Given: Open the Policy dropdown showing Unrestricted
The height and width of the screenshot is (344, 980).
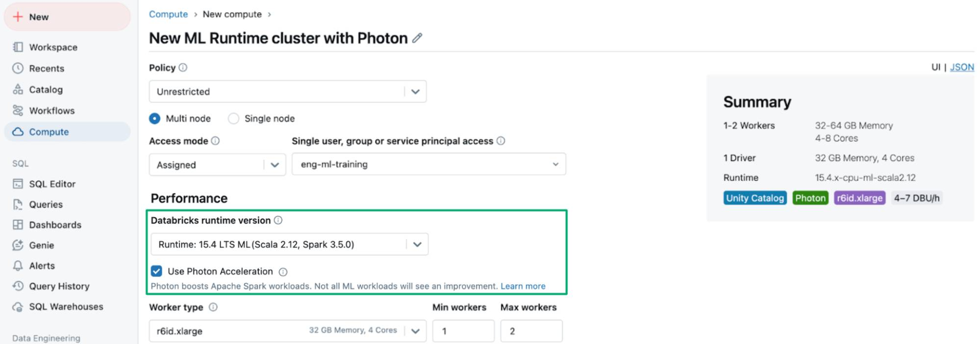Looking at the screenshot, I should (x=288, y=92).
